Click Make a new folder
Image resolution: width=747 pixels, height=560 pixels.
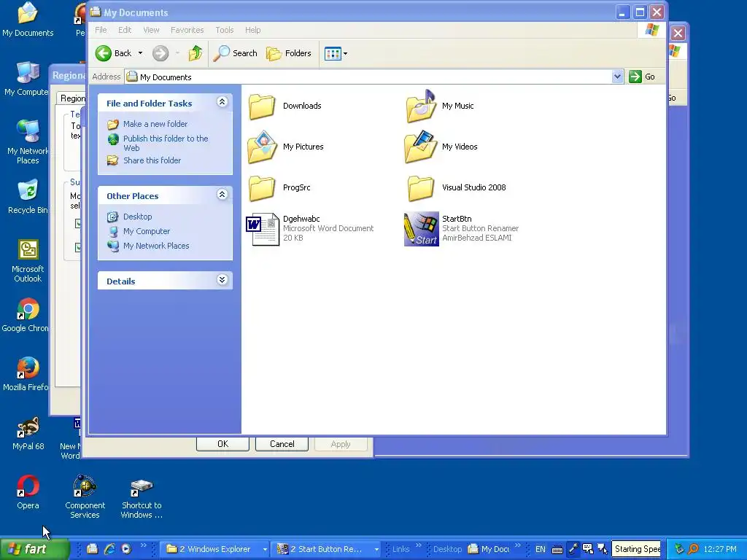click(155, 124)
